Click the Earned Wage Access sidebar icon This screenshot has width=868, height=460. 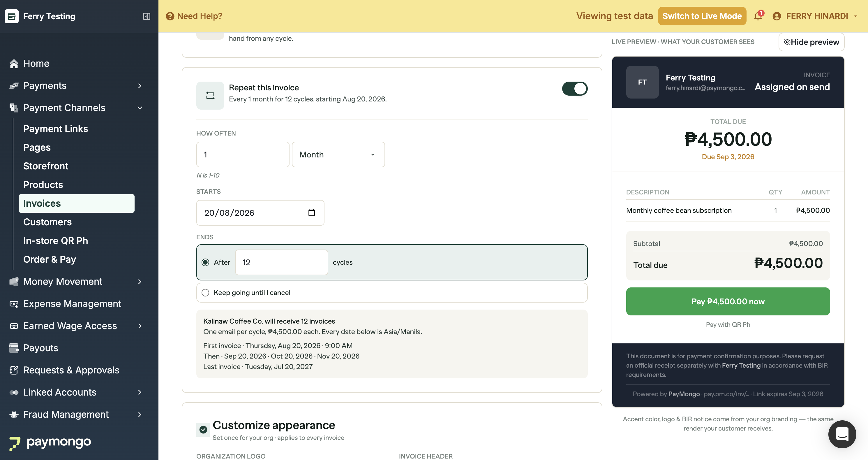(14, 326)
